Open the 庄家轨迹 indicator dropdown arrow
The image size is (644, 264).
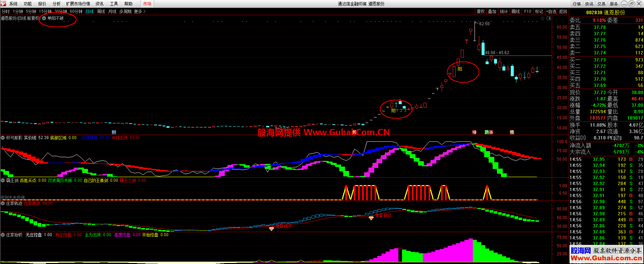(x=3, y=203)
